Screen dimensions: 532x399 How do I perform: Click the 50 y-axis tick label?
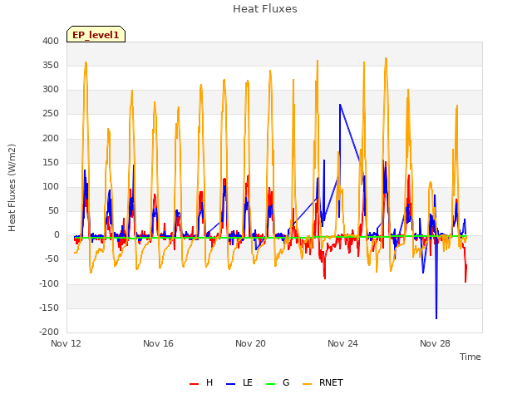pyautogui.click(x=54, y=210)
